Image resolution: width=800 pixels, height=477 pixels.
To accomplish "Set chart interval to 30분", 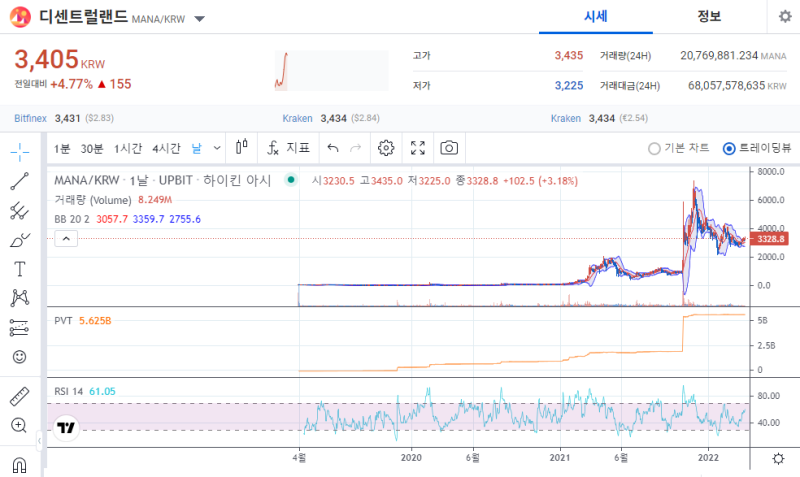I will pos(92,148).
